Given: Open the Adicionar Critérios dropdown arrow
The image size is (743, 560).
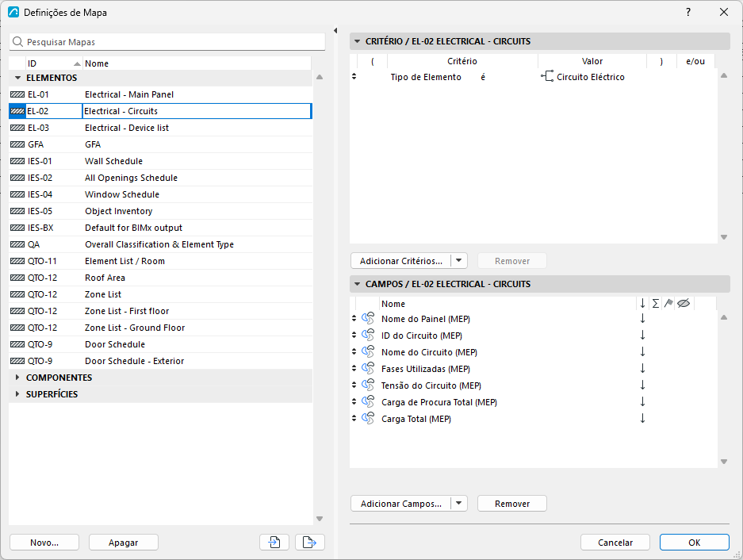Looking at the screenshot, I should [458, 260].
